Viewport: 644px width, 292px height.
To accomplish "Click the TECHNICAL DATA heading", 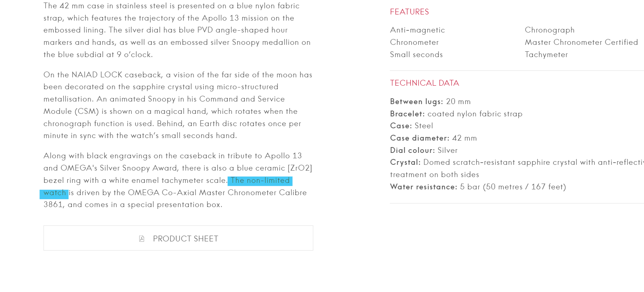I will (x=424, y=83).
